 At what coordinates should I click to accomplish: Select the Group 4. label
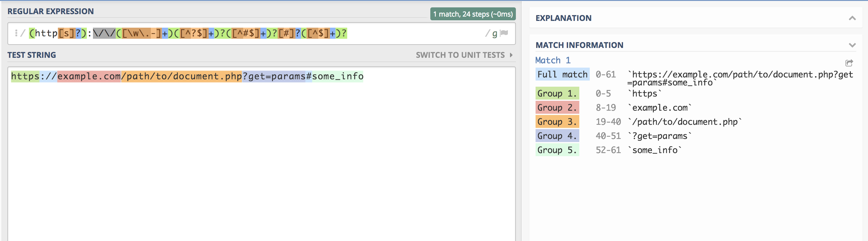[557, 136]
